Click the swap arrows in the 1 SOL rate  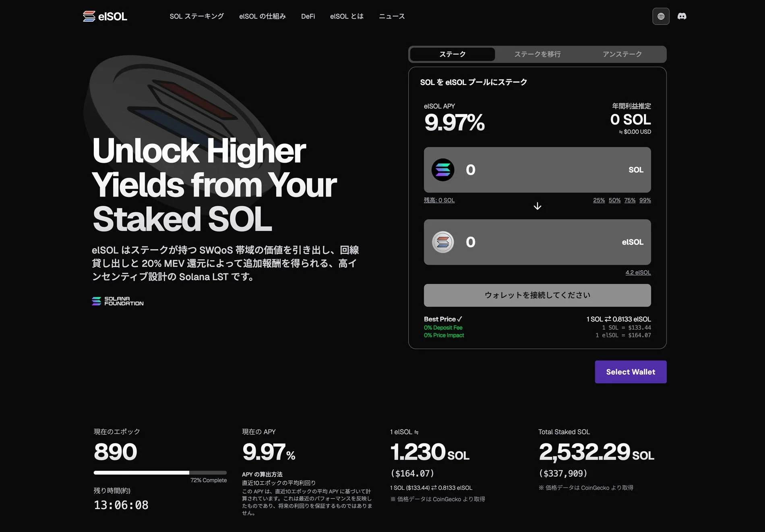click(607, 319)
